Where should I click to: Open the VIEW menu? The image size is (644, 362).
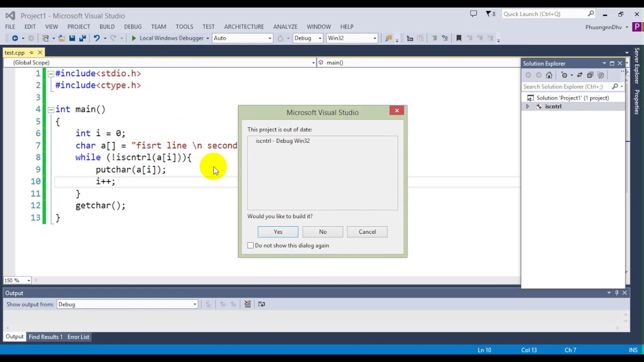(51, 27)
